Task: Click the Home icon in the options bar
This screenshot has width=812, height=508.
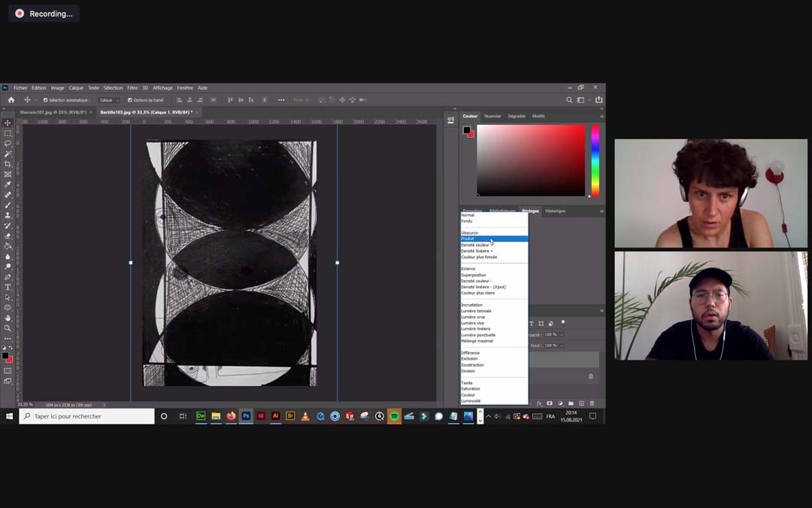Action: (x=11, y=100)
